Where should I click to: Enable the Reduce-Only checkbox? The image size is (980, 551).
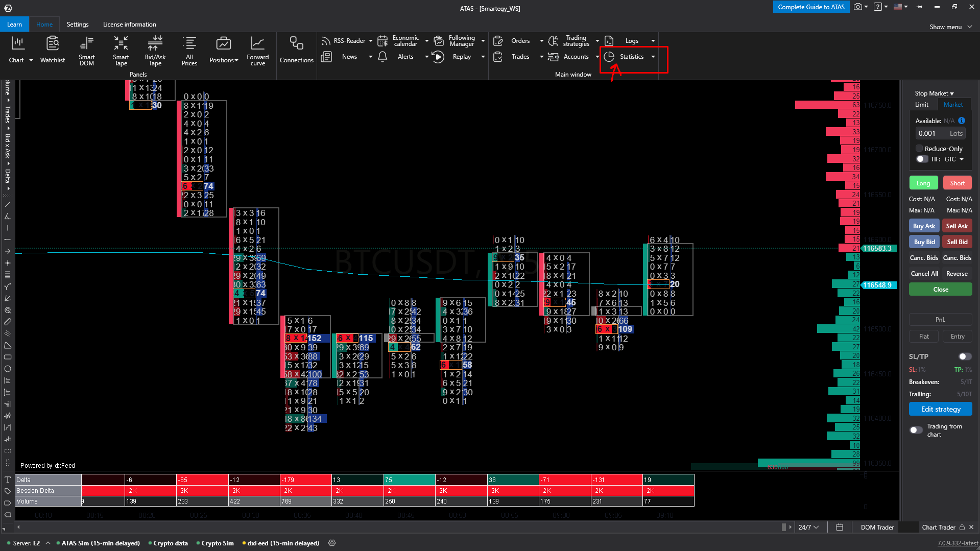(x=919, y=149)
